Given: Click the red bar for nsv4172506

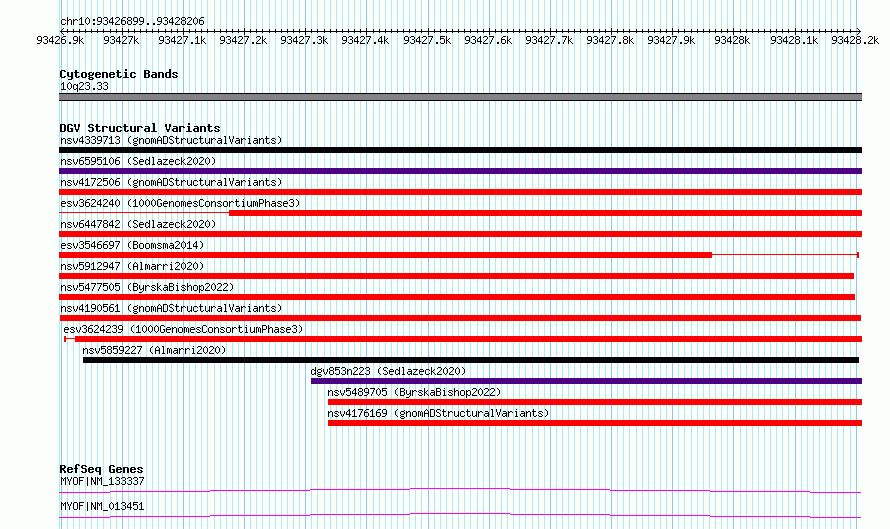Looking at the screenshot, I should coord(460,192).
